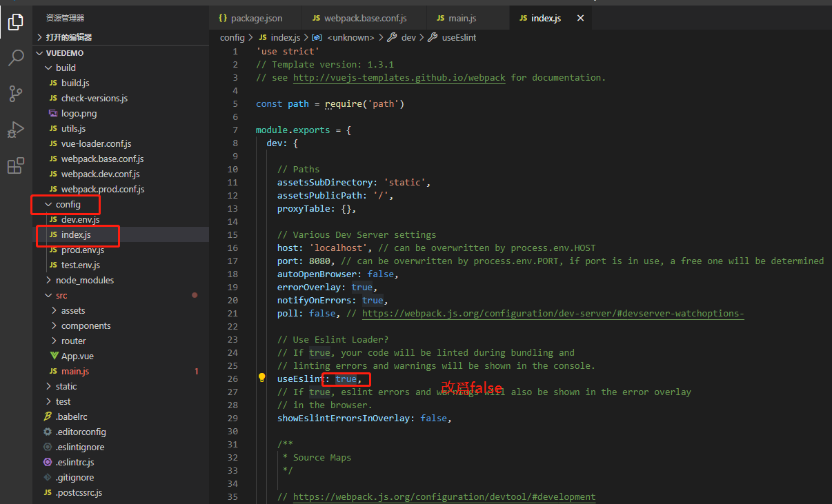
Task: Click the dev breadcrumb segment
Action: point(402,37)
